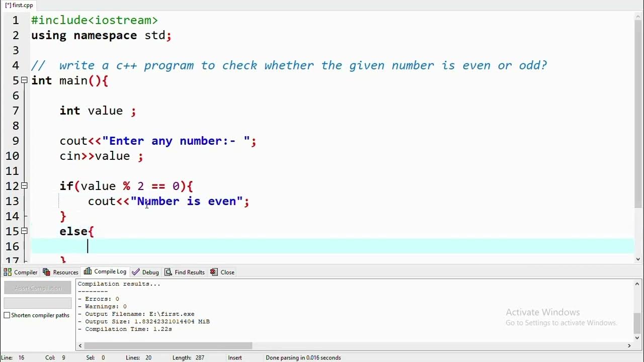644x362 pixels.
Task: Click the Abort Compilation button
Action: (x=38, y=288)
